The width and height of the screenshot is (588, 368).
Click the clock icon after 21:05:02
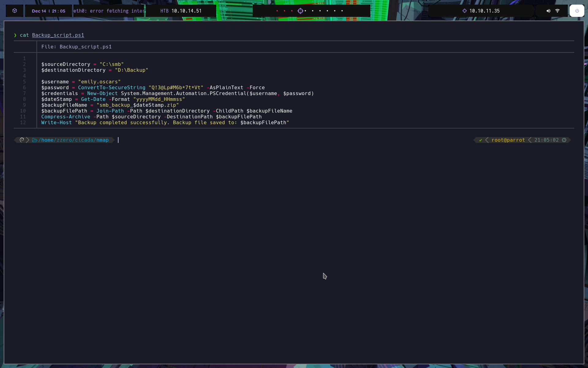point(564,140)
